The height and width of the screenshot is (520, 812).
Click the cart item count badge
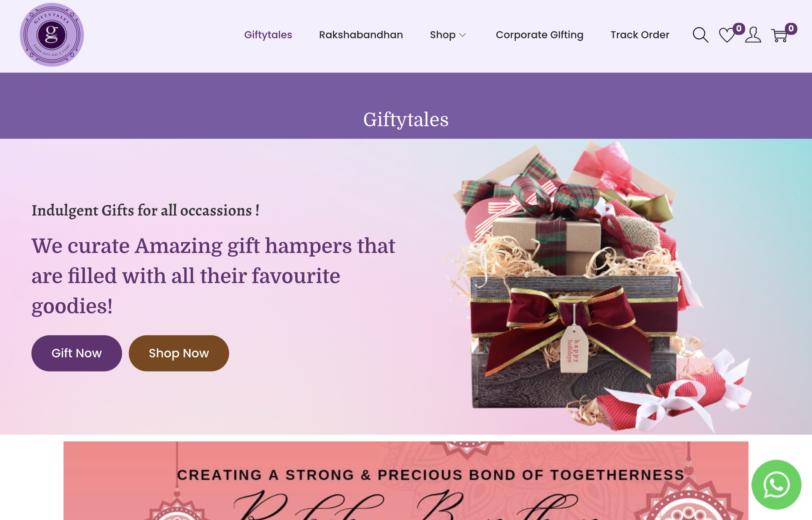(x=791, y=29)
